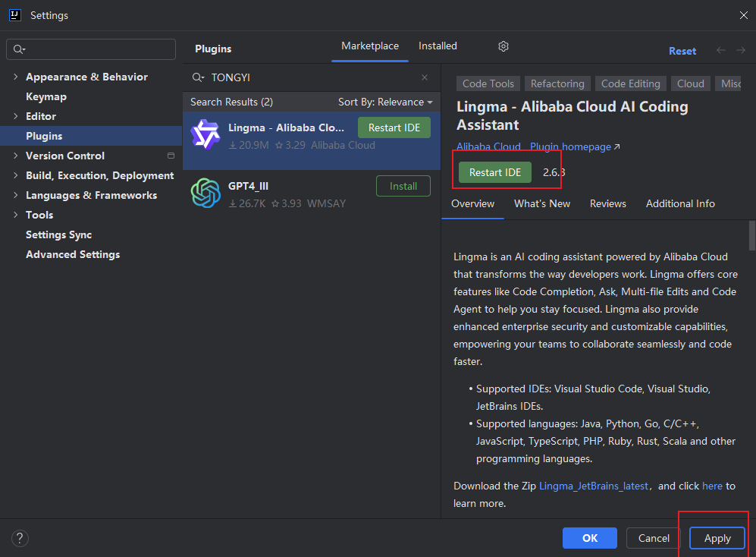Expand the Version Control node

coord(15,156)
